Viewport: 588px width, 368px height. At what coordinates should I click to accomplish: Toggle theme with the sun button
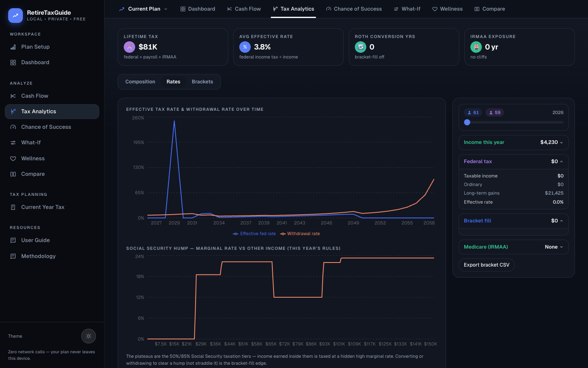(x=89, y=336)
